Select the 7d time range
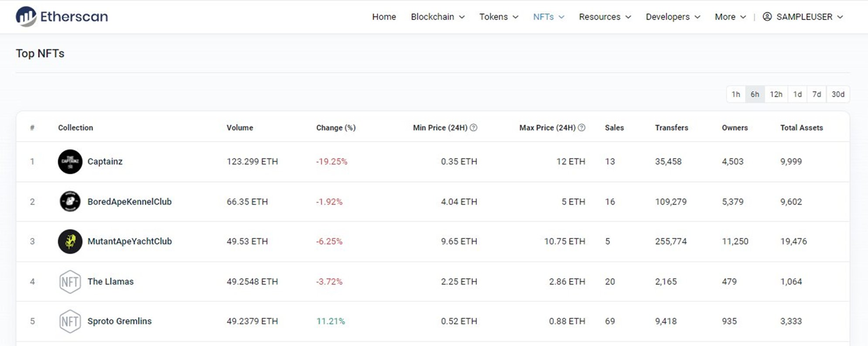 (x=817, y=94)
